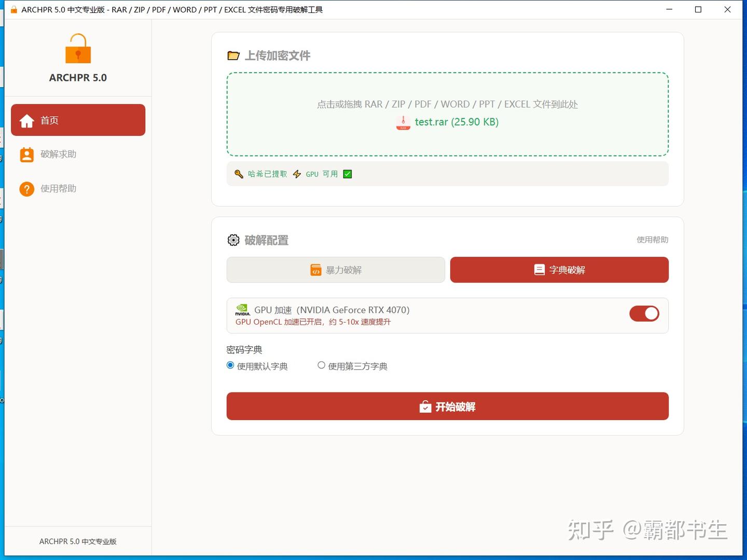This screenshot has height=560, width=747.
Task: Click the lightning bolt GPU icon
Action: (297, 174)
